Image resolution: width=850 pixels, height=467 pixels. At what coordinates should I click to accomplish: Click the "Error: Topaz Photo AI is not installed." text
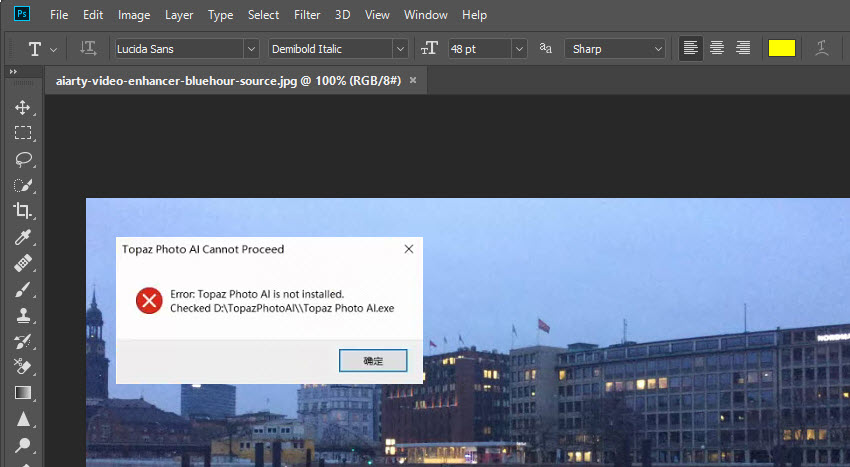[x=257, y=294]
